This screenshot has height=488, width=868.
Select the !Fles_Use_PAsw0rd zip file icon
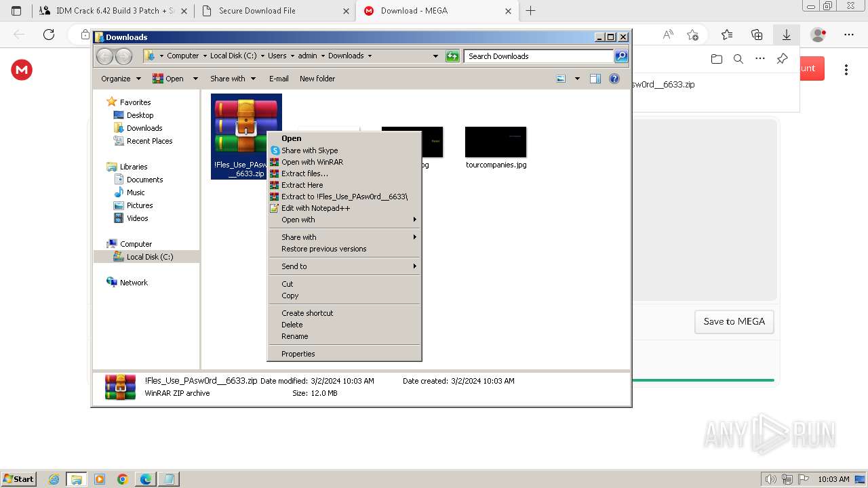click(x=246, y=125)
